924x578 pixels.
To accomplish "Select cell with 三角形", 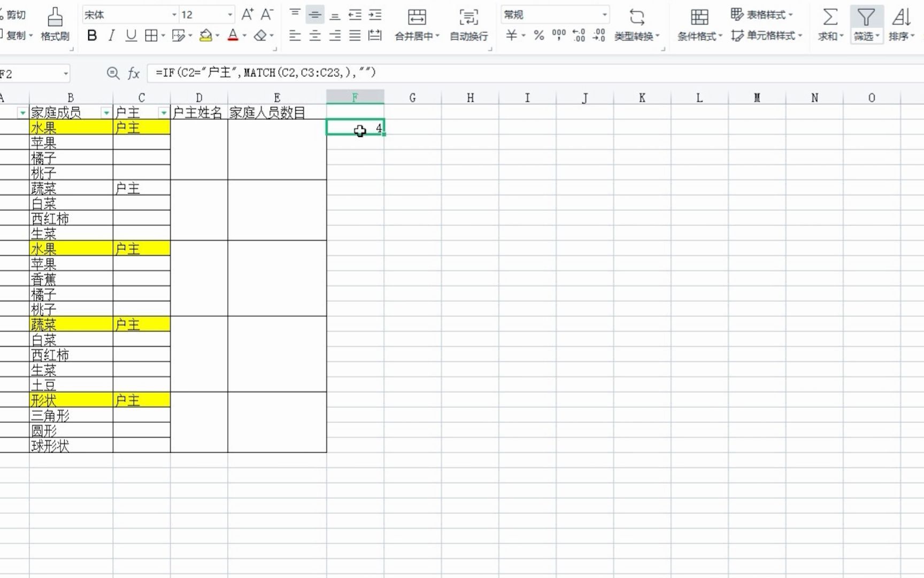I will [x=71, y=415].
